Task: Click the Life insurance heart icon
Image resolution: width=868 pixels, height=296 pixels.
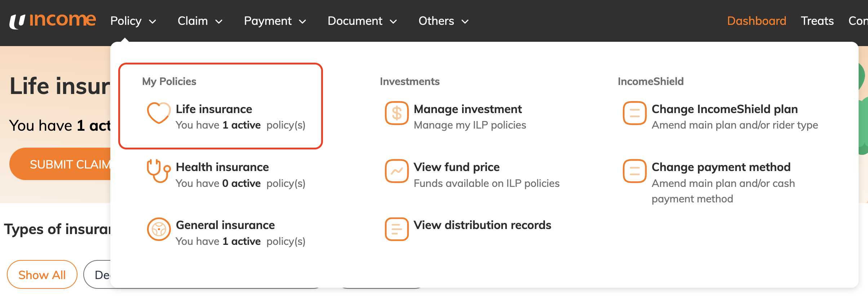Action: click(x=159, y=113)
